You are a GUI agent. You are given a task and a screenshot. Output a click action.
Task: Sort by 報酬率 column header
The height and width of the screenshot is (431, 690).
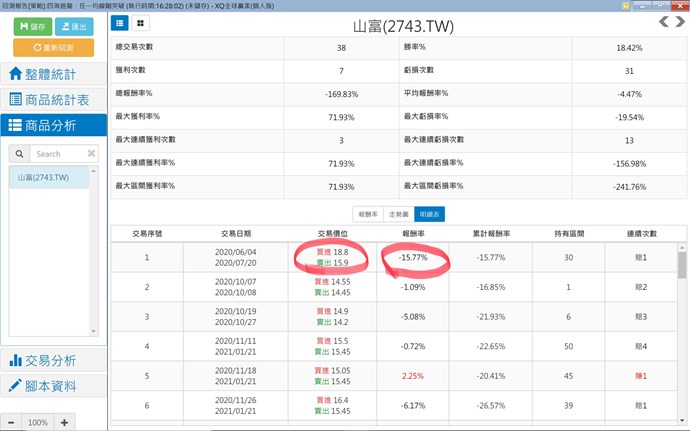[413, 233]
